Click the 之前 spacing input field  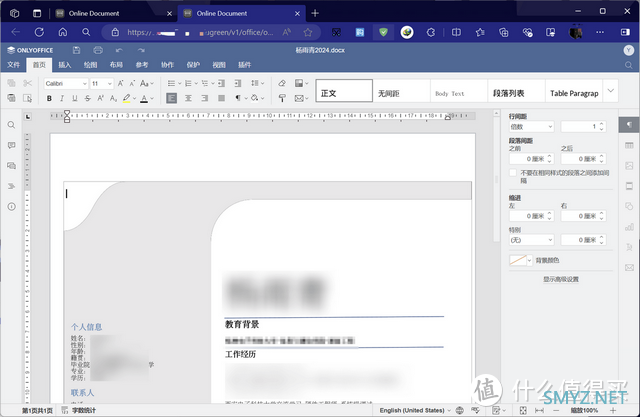tap(531, 159)
